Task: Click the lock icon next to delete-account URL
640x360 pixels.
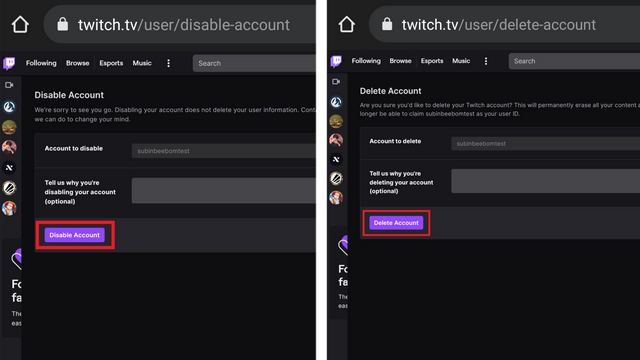Action: click(387, 24)
